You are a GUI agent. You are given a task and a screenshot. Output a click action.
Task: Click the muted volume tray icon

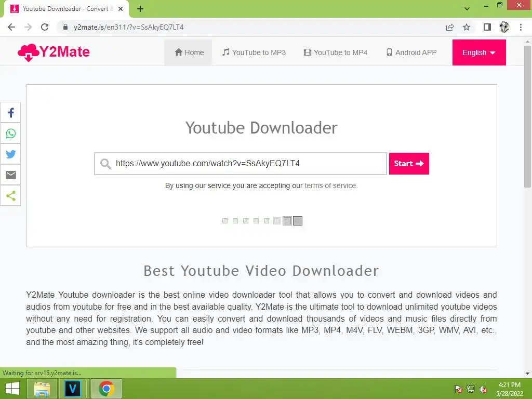point(483,389)
